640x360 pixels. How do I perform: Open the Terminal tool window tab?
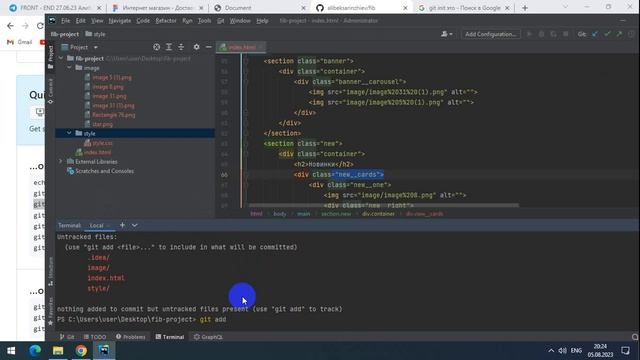pos(169,337)
